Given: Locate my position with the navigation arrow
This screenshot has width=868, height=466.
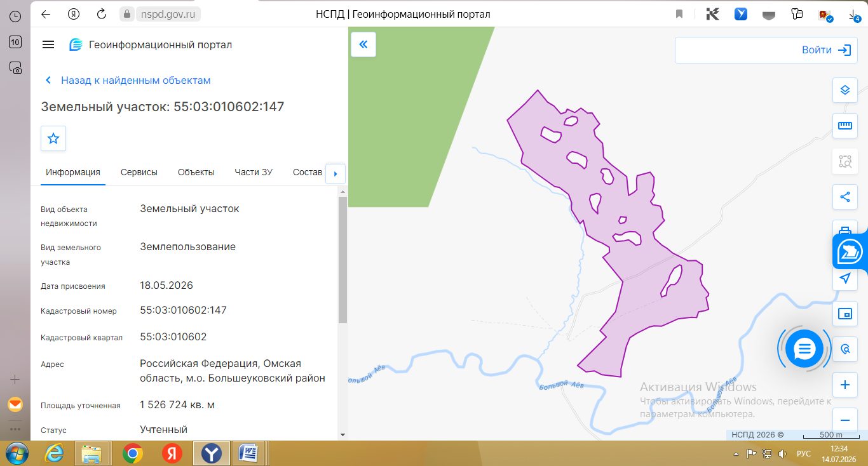Looking at the screenshot, I should [x=845, y=278].
